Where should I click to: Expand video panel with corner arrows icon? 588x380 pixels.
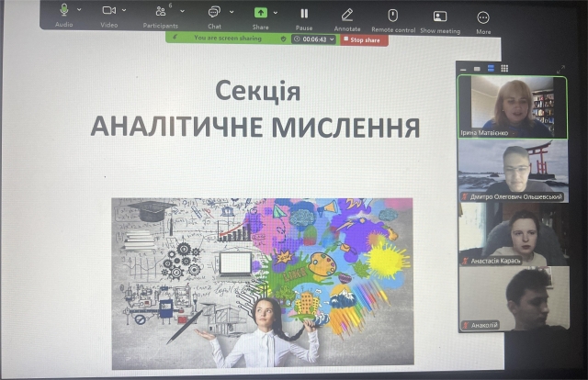561,69
